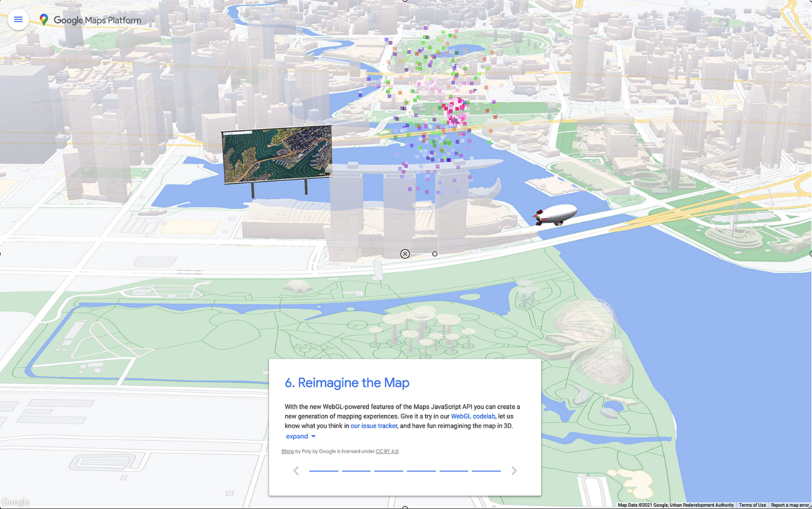Screen dimensions: 812x509
Task: Click the Google logo at map corner
Action: click(15, 502)
